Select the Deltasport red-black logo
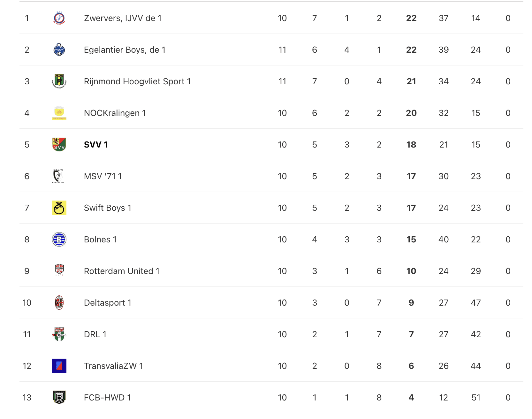 point(59,303)
